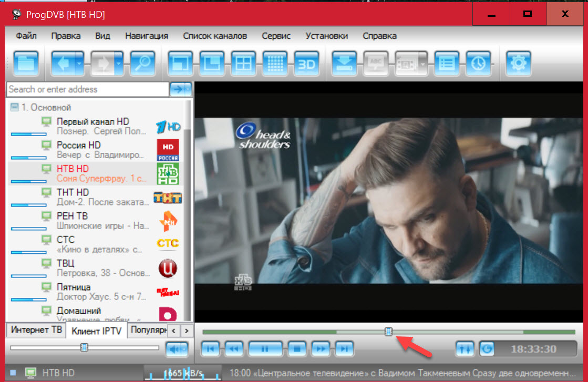Open the forward arrow history dropdown
Screen dimensions: 588x382
pos(119,64)
